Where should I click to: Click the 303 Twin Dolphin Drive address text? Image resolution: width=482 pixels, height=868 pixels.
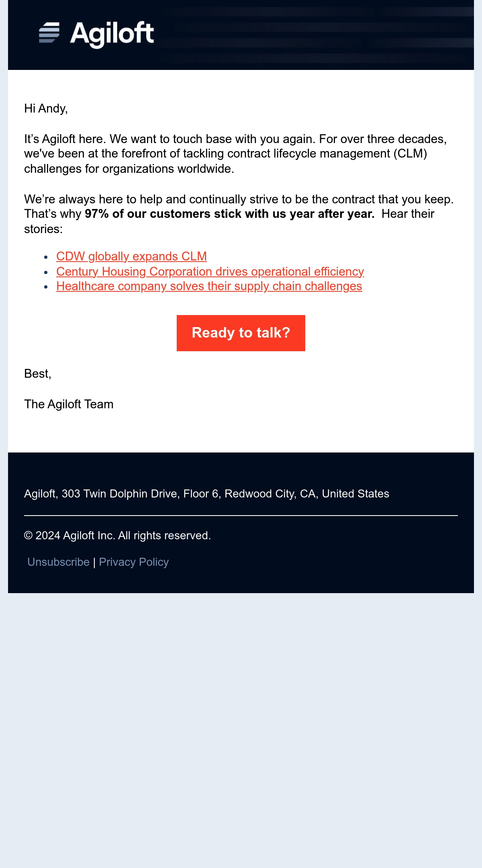point(206,493)
